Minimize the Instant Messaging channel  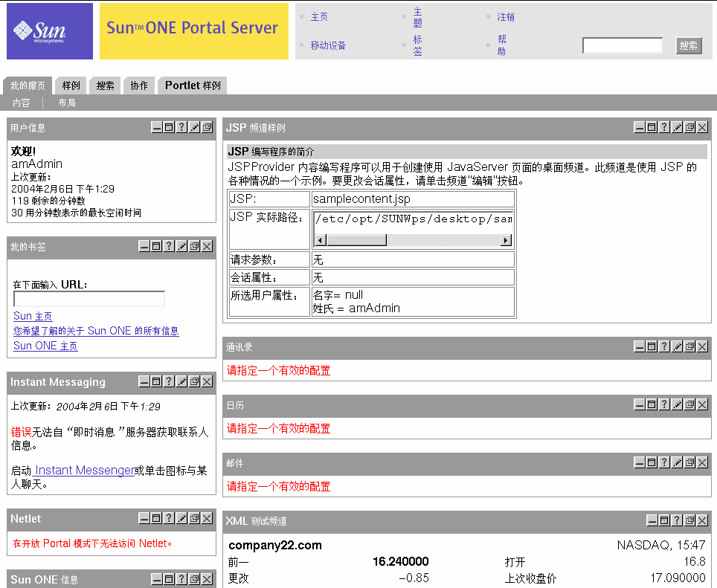pyautogui.click(x=144, y=381)
